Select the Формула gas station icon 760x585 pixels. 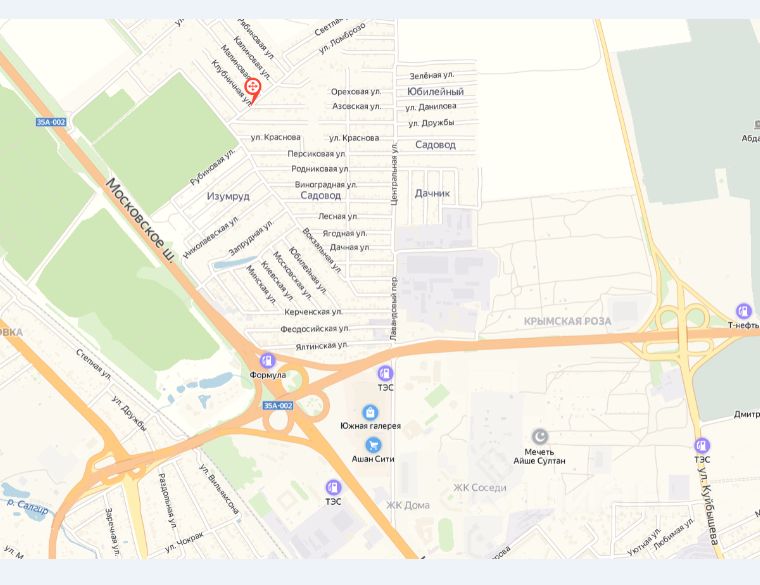pyautogui.click(x=267, y=361)
